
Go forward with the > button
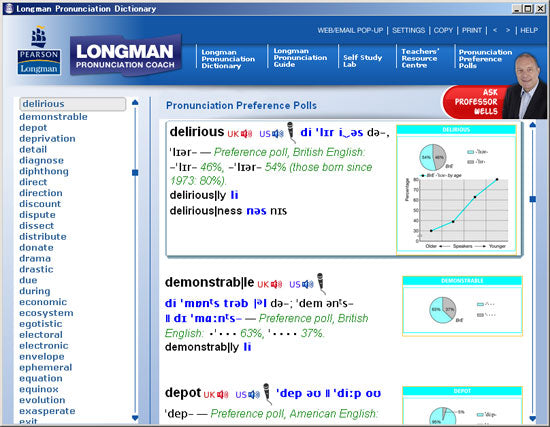pos(508,30)
